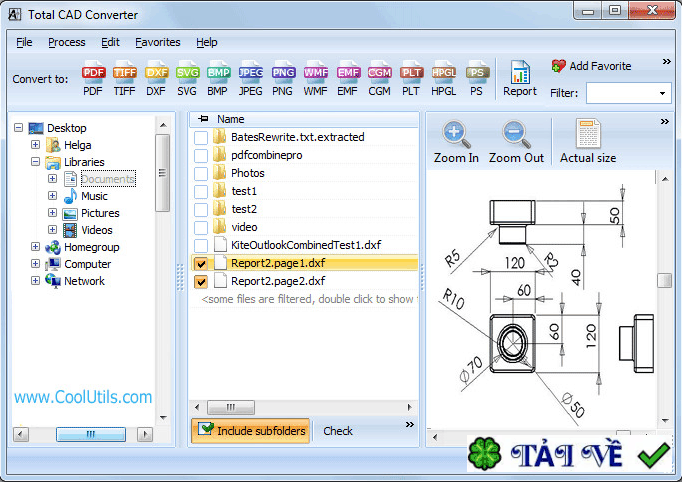Viewport: 682px width, 482px height.
Task: Click the Check button
Action: (x=338, y=431)
